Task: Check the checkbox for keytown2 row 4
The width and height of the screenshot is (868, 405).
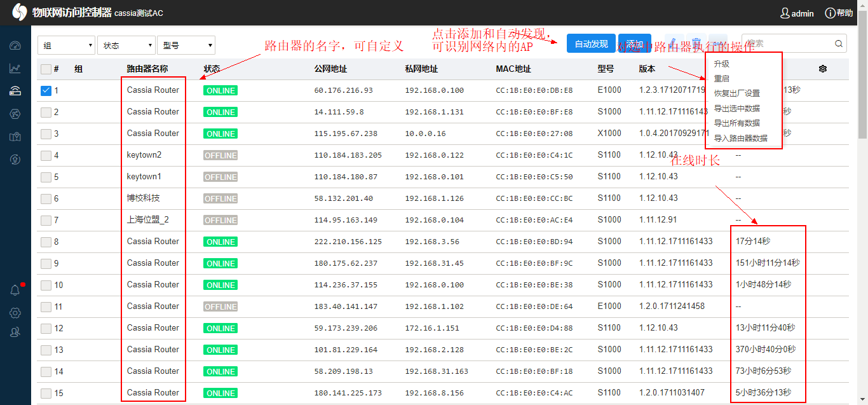Action: click(x=46, y=155)
